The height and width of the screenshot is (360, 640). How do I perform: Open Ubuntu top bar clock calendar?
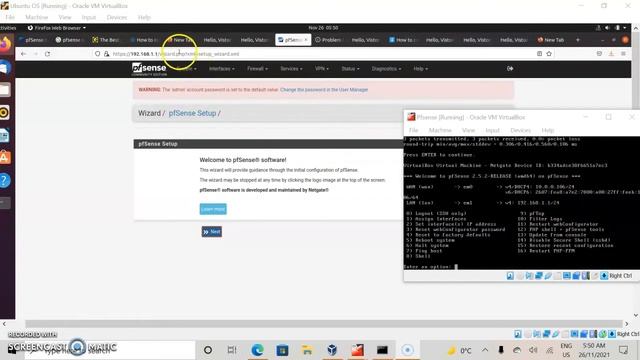323,28
